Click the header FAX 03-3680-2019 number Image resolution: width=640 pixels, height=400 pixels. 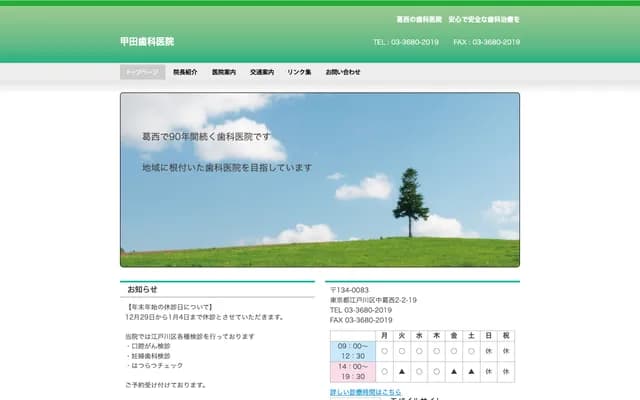click(486, 42)
